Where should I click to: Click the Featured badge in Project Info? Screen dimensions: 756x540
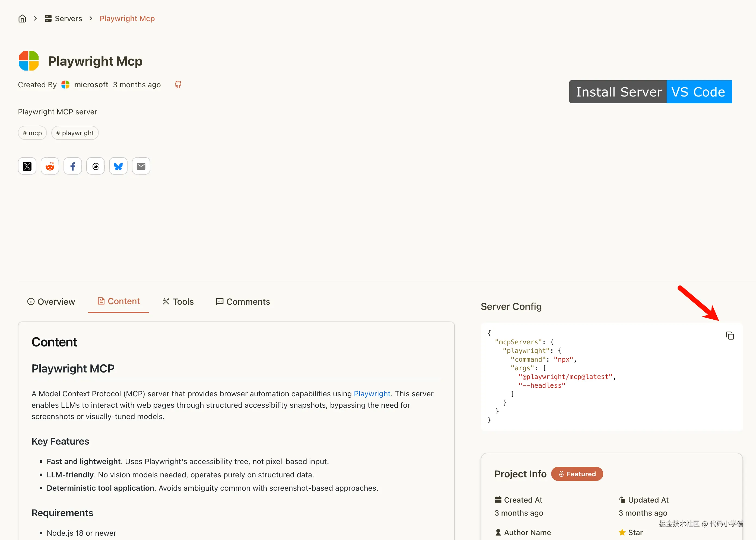point(577,474)
